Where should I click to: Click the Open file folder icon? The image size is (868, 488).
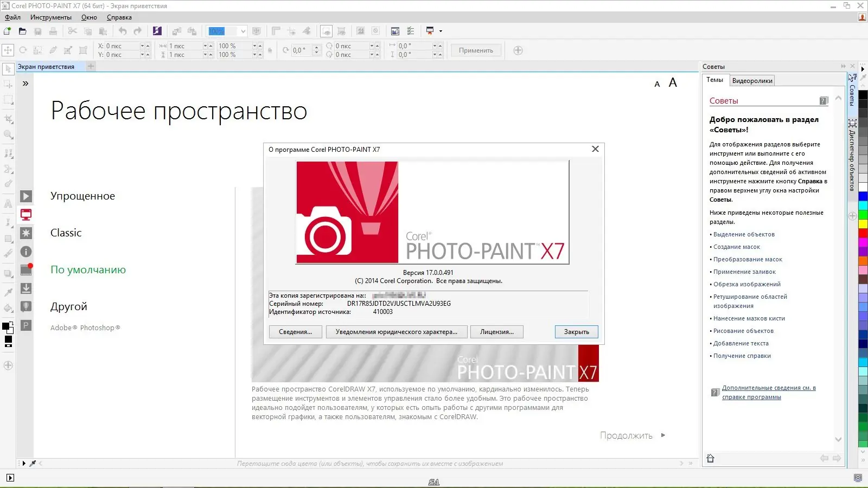[22, 31]
